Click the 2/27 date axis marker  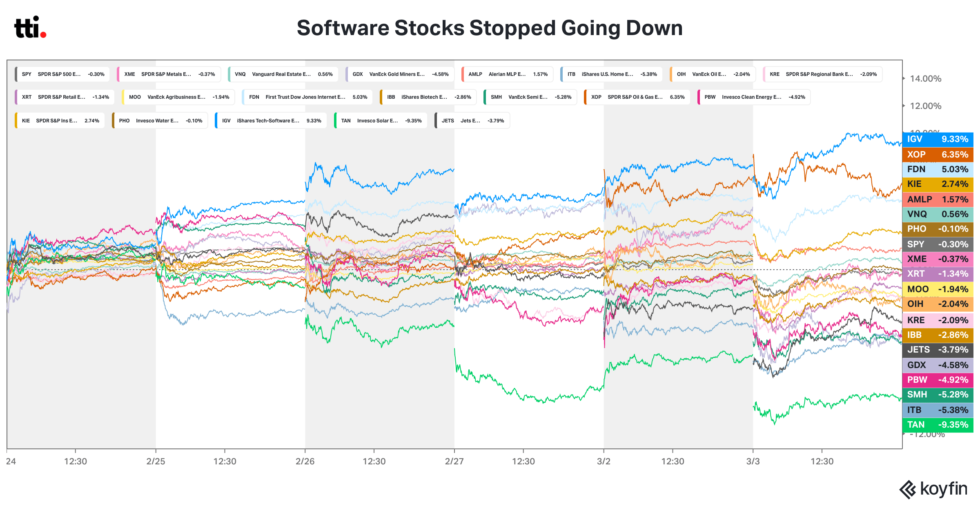tap(454, 462)
